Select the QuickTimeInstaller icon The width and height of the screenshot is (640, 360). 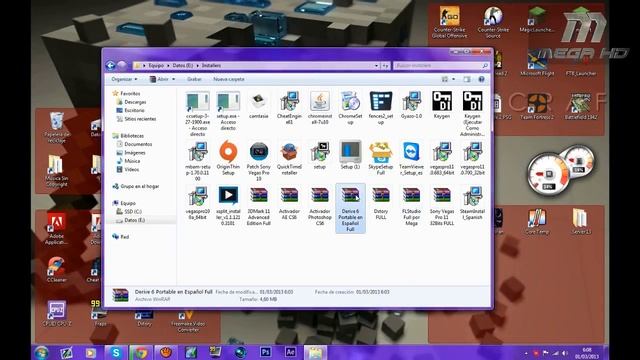(289, 158)
